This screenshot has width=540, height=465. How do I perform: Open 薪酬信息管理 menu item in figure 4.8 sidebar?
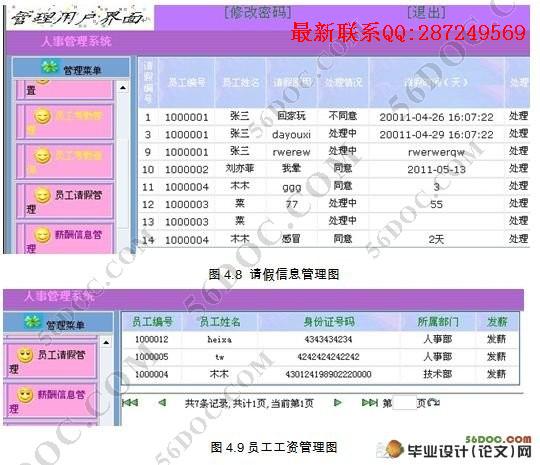coord(65,239)
